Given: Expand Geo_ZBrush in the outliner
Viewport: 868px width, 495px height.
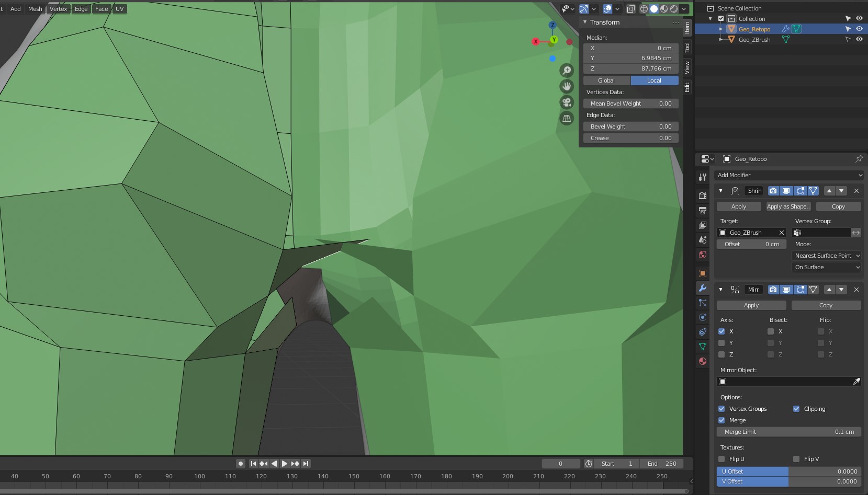Looking at the screenshot, I should point(721,39).
